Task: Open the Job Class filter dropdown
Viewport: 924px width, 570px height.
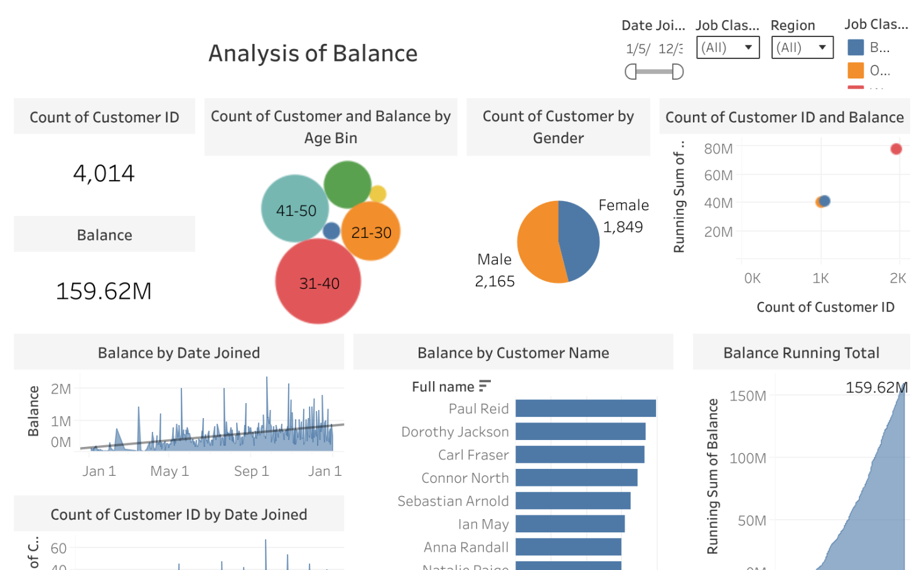Action: [x=748, y=47]
